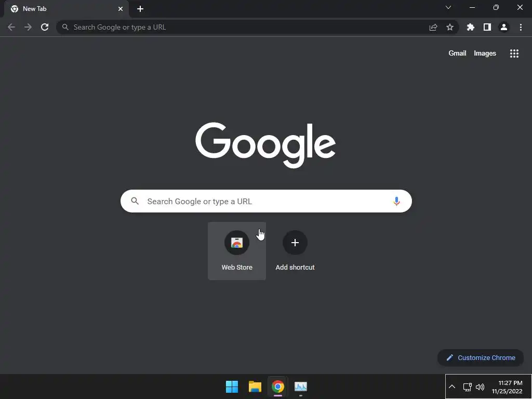Expand the hidden system tray icons
532x399 pixels.
pyautogui.click(x=452, y=387)
